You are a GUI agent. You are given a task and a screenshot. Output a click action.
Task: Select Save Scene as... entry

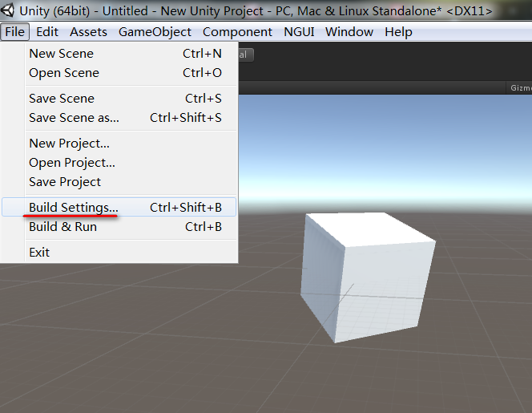119,118
